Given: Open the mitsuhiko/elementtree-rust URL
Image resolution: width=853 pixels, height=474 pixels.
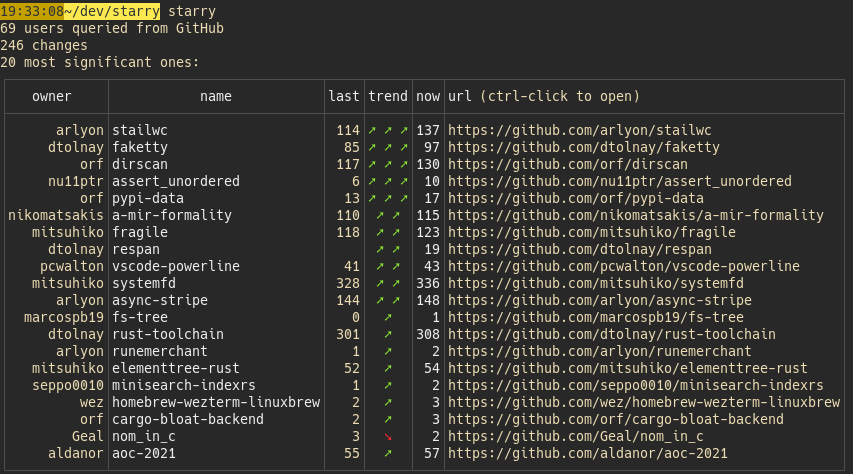Looking at the screenshot, I should (628, 368).
